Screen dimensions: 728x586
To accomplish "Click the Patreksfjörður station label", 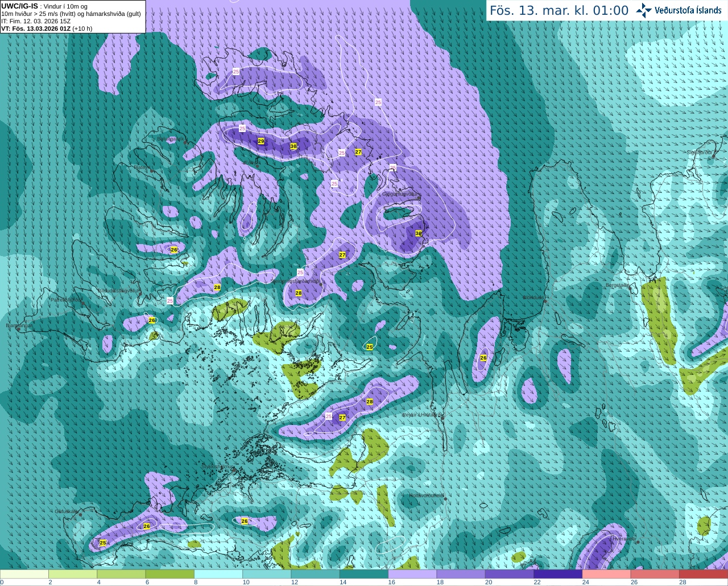I will pos(67,299).
